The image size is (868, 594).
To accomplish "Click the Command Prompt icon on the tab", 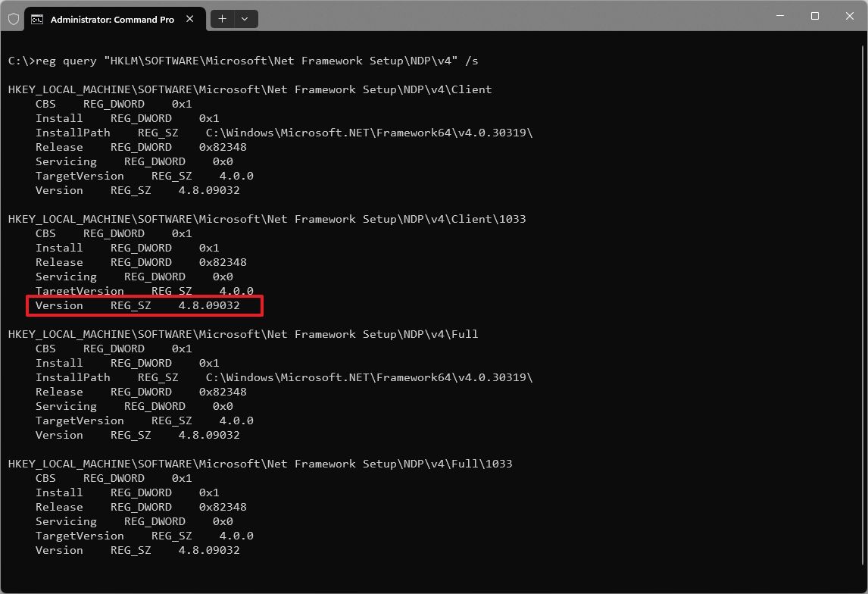I will 37,19.
